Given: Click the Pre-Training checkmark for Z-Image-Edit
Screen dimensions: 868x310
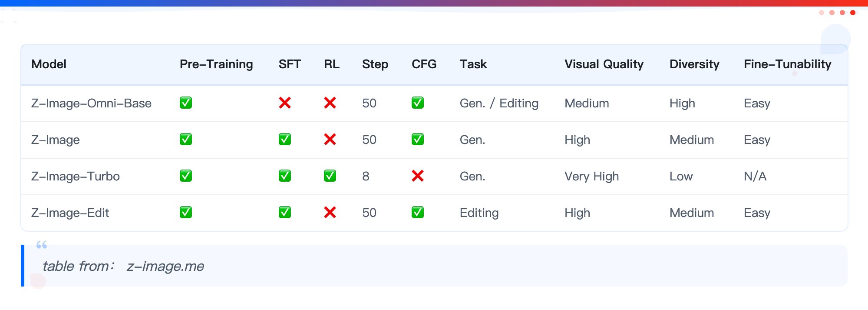Looking at the screenshot, I should 186,213.
